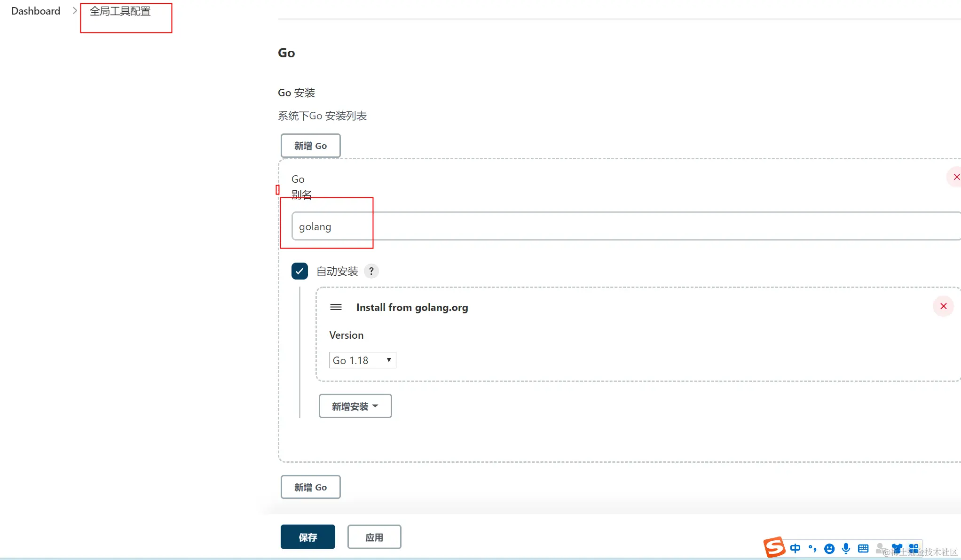Save settings with 保存 button
This screenshot has width=961, height=560.
[x=307, y=537]
